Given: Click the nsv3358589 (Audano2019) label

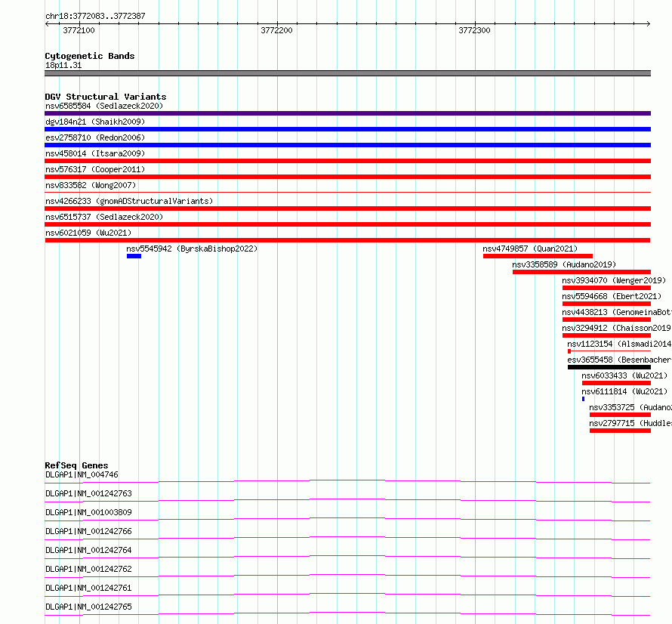Looking at the screenshot, I should pyautogui.click(x=564, y=264).
